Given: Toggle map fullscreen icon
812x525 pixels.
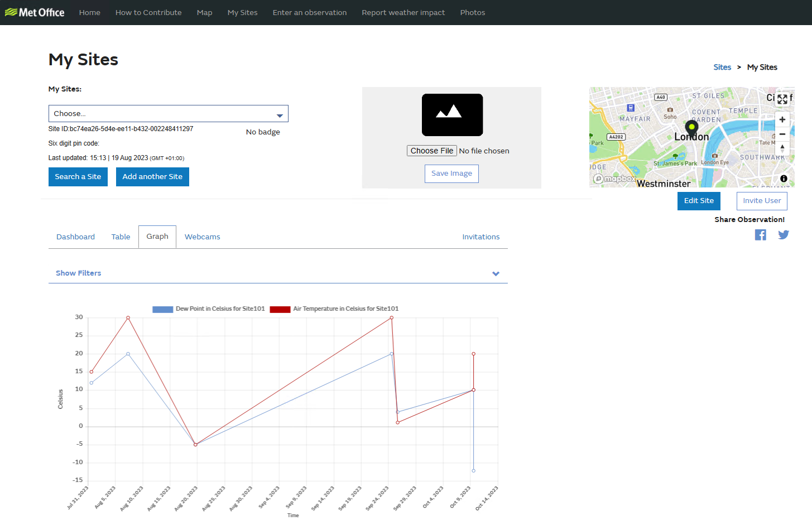Looking at the screenshot, I should click(x=782, y=99).
